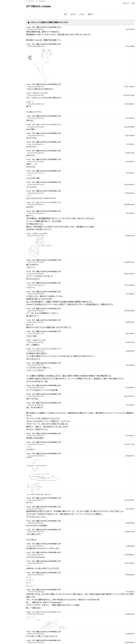Follow the >>11 anchor in post 0012
Image resolution: width=138 pixels, height=644 pixels.
click(x=29, y=175)
